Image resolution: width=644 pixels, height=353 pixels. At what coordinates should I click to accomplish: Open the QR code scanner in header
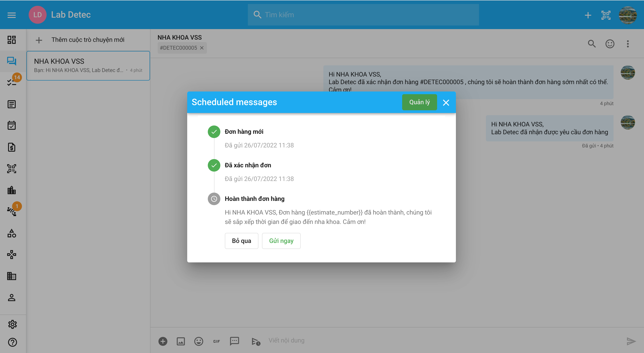pos(606,15)
